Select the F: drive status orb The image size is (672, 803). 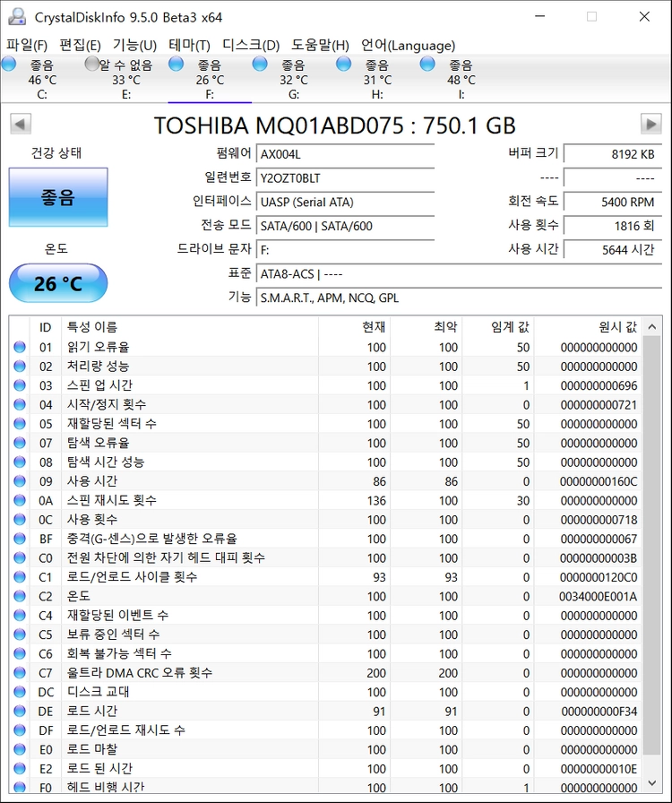pos(177,64)
